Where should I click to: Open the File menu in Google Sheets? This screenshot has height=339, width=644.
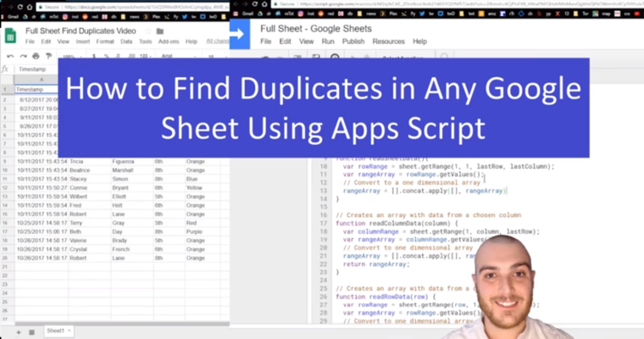click(30, 42)
